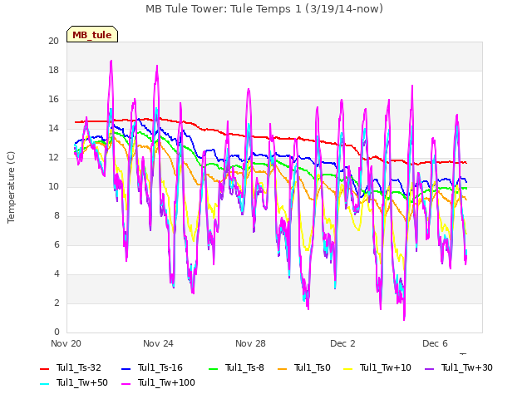Click the Nov 28 x-axis label
This screenshot has width=532, height=399.
250,343
